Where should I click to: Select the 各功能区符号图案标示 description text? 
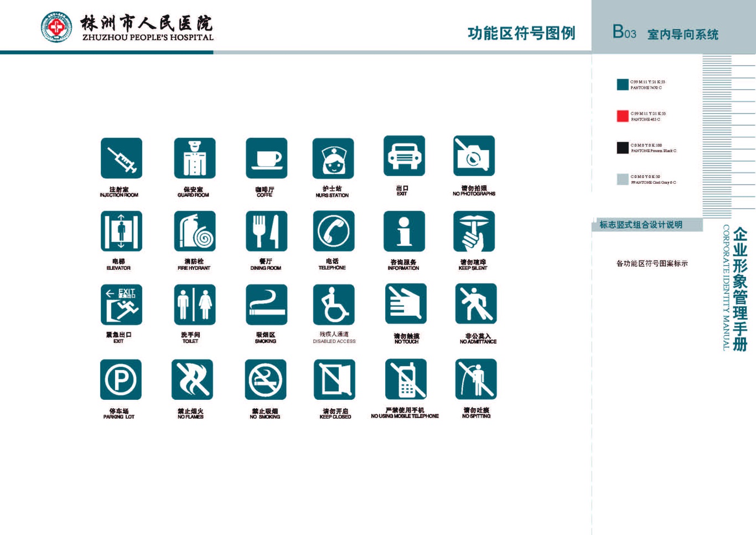(652, 264)
